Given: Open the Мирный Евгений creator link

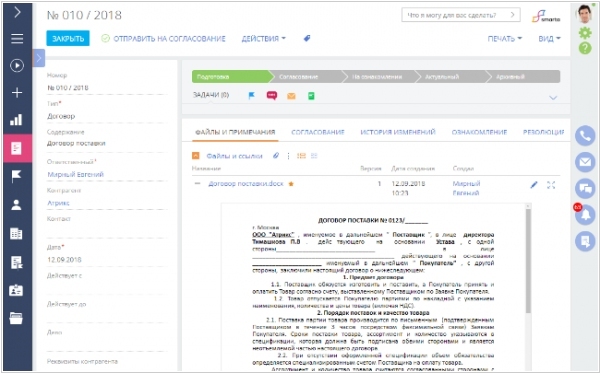Looking at the screenshot, I should point(466,188).
